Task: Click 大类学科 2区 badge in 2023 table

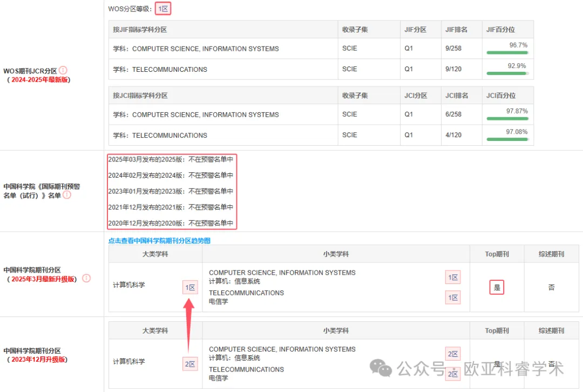Action: [190, 364]
